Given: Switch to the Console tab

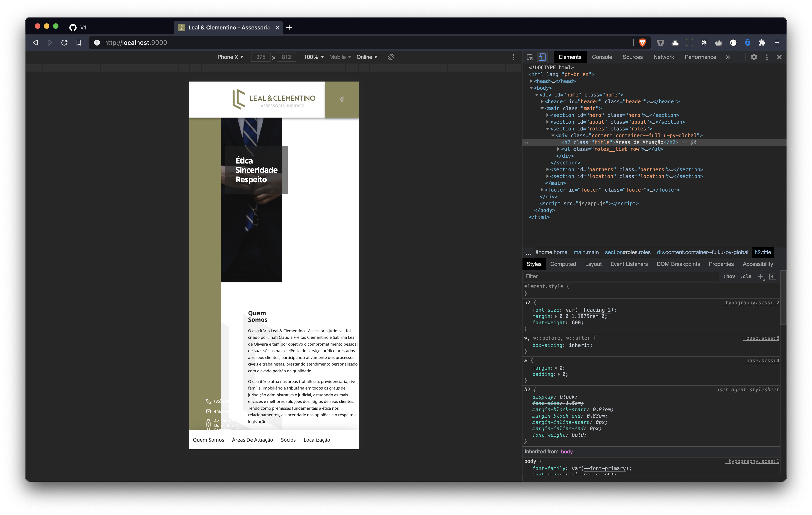Looking at the screenshot, I should 602,57.
